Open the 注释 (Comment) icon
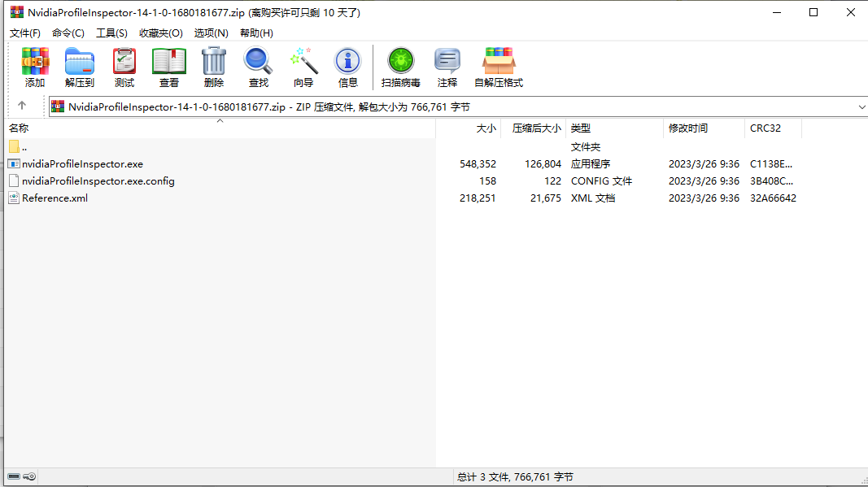This screenshot has width=868, height=487. 447,61
